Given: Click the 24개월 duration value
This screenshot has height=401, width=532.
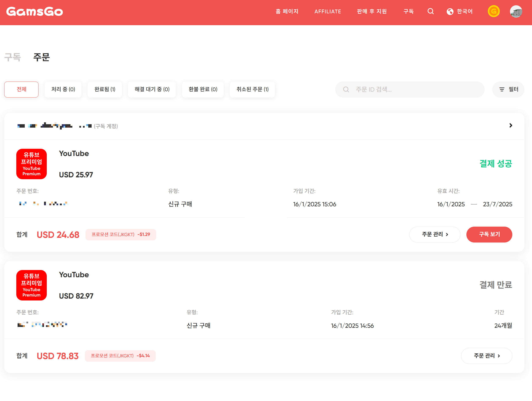Looking at the screenshot, I should coord(503,325).
